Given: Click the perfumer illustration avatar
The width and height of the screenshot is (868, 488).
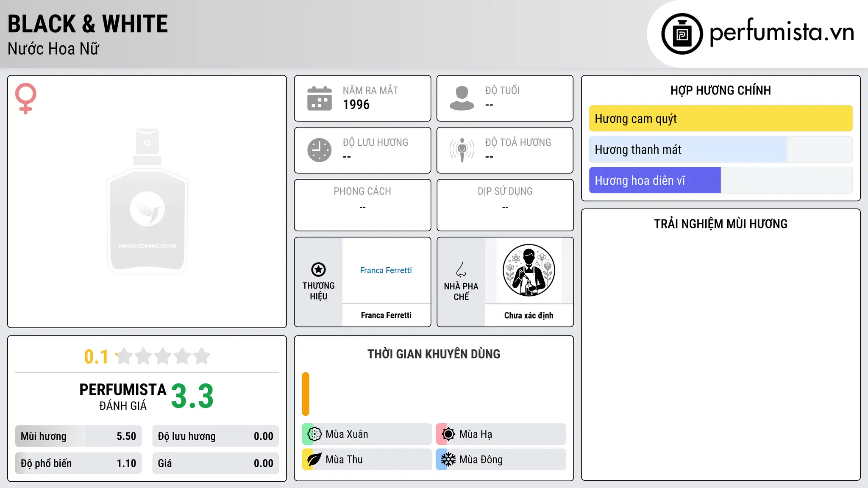Looking at the screenshot, I should 529,270.
